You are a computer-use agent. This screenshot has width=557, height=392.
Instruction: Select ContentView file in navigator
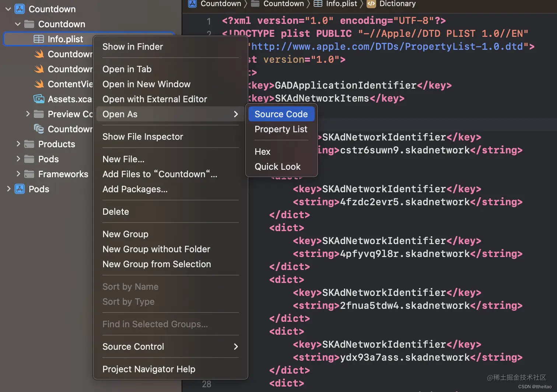click(70, 84)
